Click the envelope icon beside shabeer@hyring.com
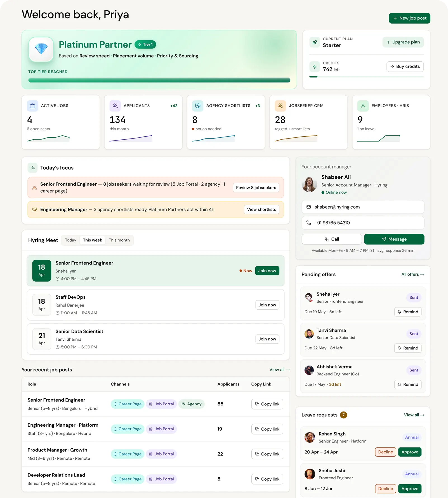 coord(309,207)
